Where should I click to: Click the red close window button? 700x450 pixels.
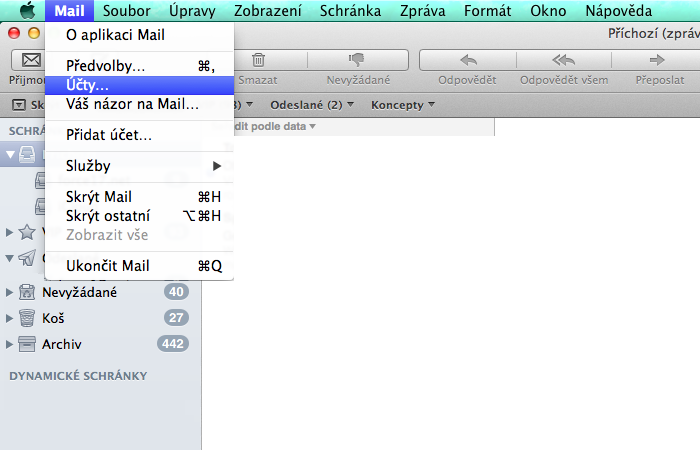(x=14, y=33)
